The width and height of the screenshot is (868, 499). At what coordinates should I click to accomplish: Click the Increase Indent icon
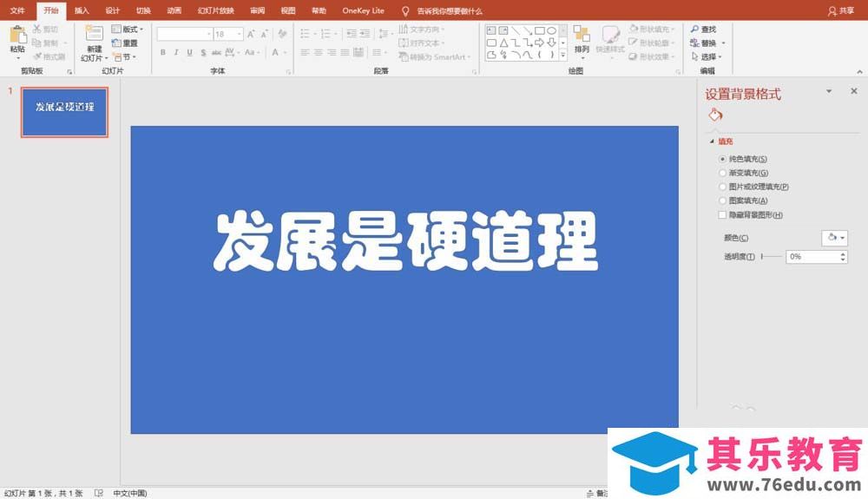365,35
